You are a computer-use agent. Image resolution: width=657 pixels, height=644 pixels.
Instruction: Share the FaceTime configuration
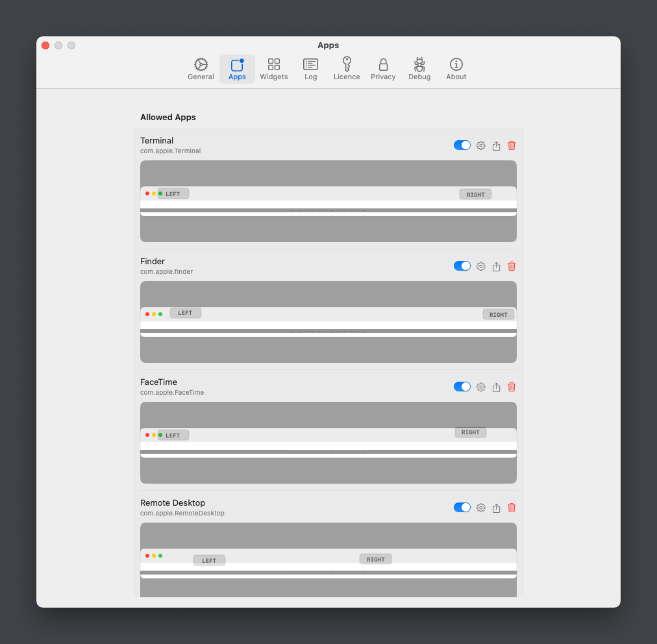pyautogui.click(x=496, y=387)
